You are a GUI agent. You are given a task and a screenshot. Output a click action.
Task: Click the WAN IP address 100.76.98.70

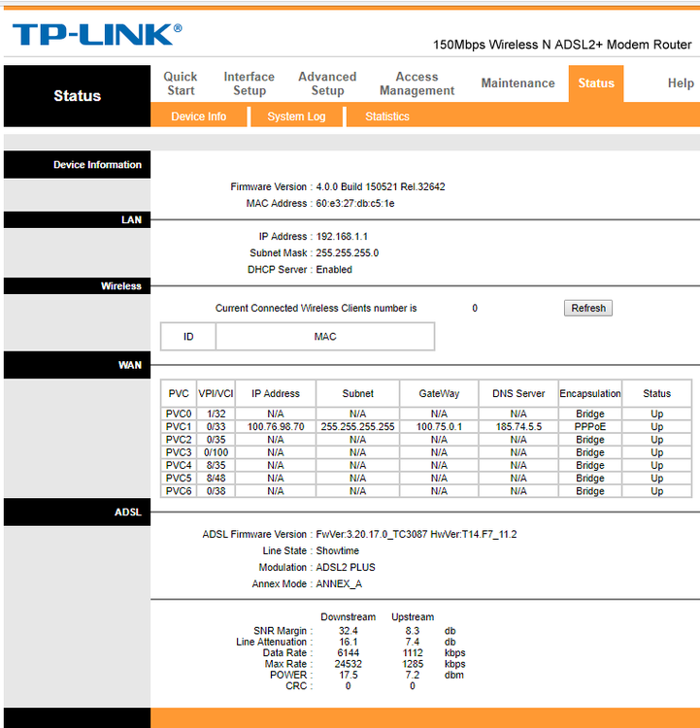point(276,426)
